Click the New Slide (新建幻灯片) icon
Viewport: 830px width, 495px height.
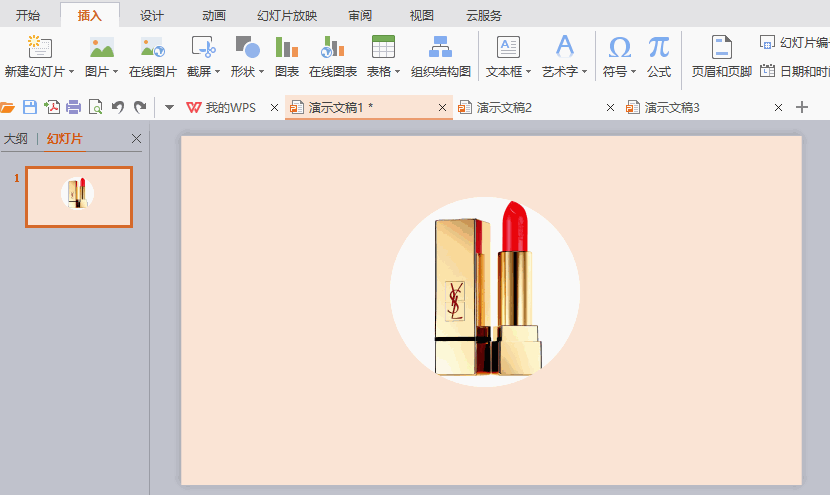point(40,48)
